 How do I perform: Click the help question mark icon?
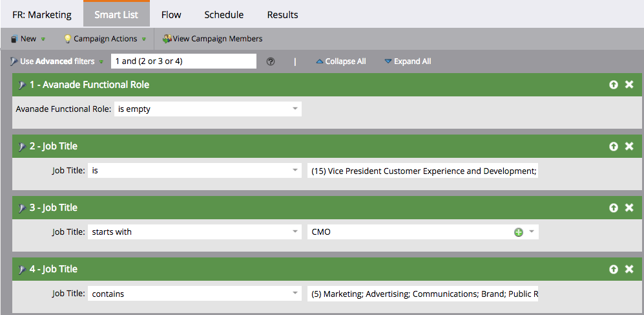(271, 61)
